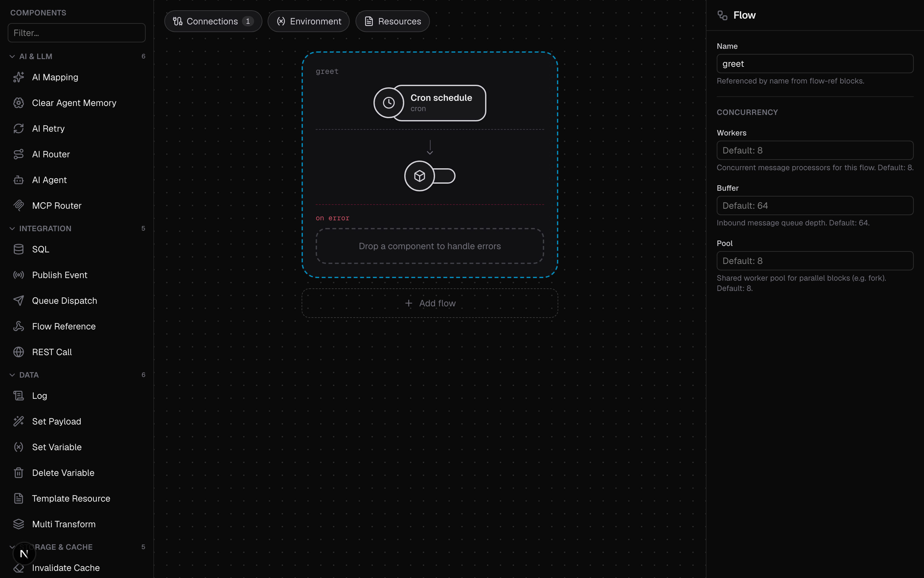Click the Flow Reference webhook icon
This screenshot has width=924, height=578.
pos(18,326)
